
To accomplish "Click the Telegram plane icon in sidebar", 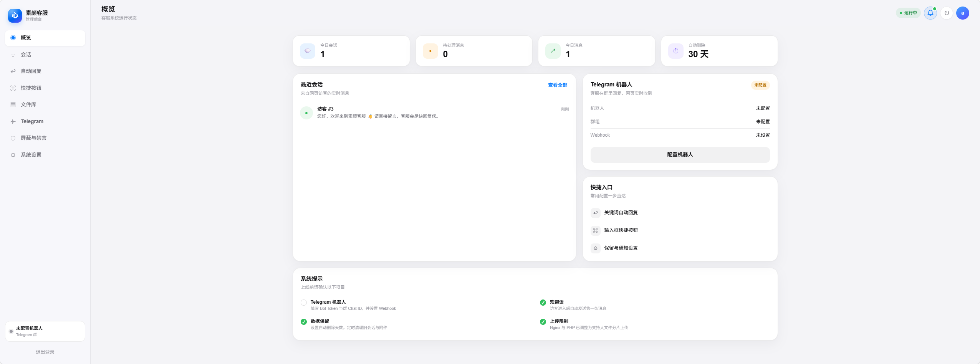I will click(x=13, y=122).
